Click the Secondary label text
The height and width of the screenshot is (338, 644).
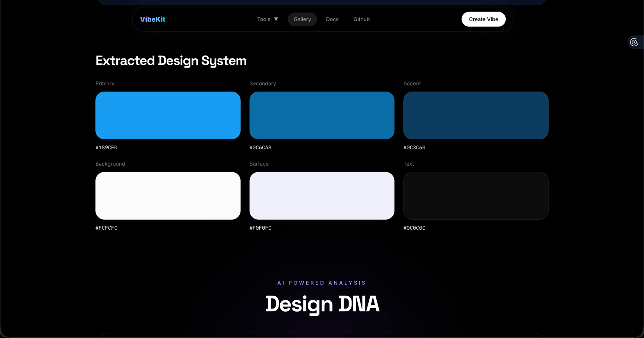pos(262,84)
